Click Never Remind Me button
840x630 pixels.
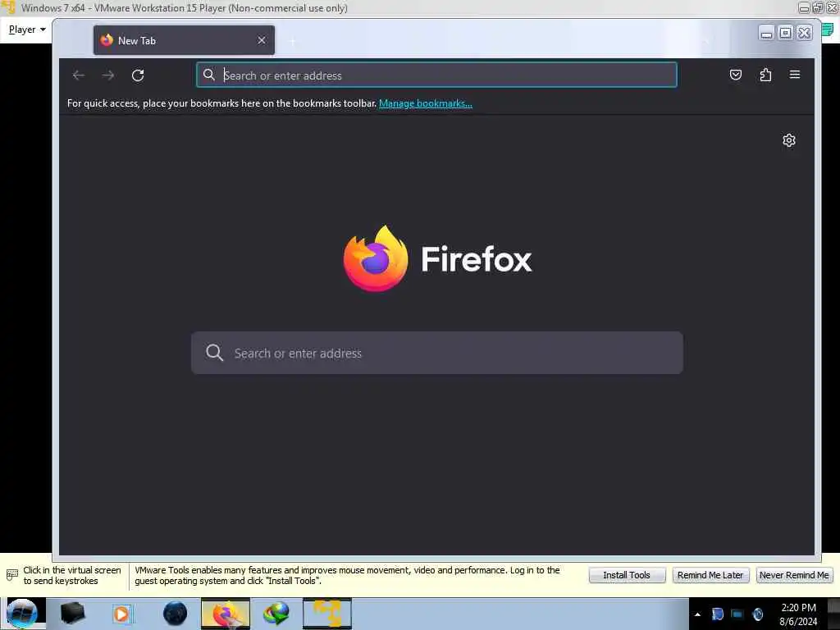tap(794, 575)
